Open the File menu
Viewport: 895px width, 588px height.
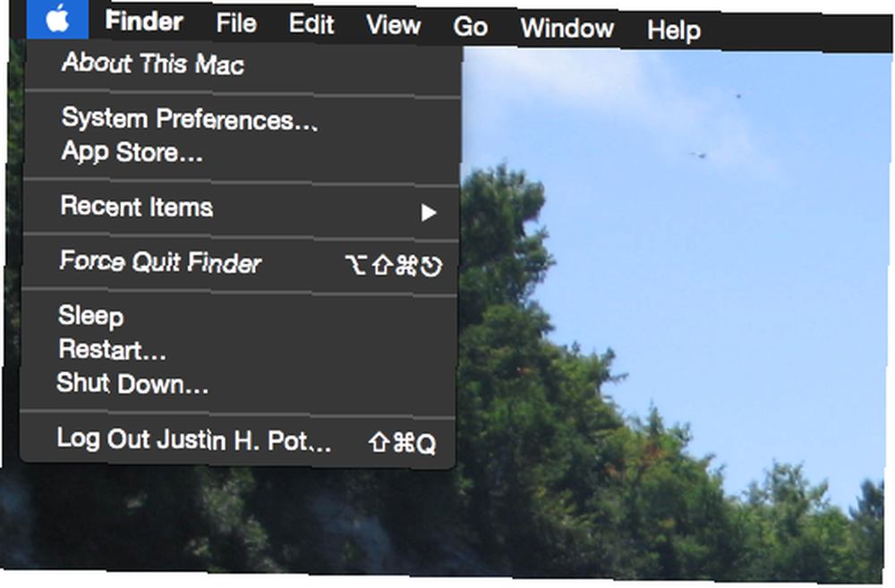coord(236,24)
